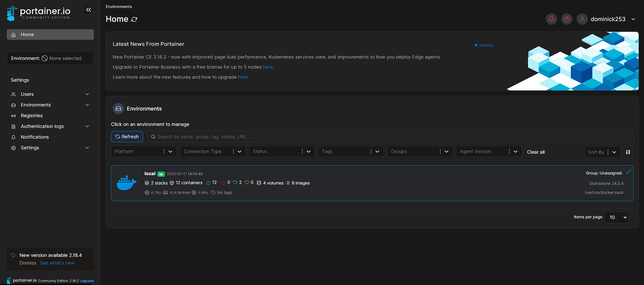
Task: Change Items per page selector
Action: point(616,217)
